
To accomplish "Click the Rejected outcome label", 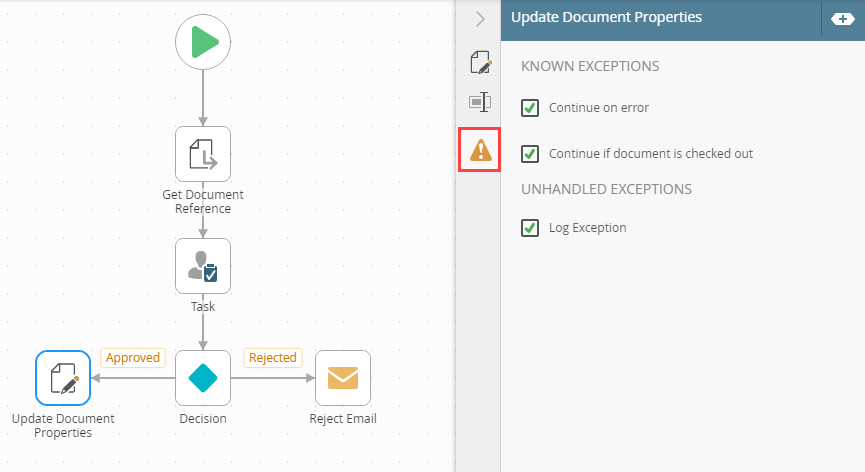I will click(x=273, y=358).
